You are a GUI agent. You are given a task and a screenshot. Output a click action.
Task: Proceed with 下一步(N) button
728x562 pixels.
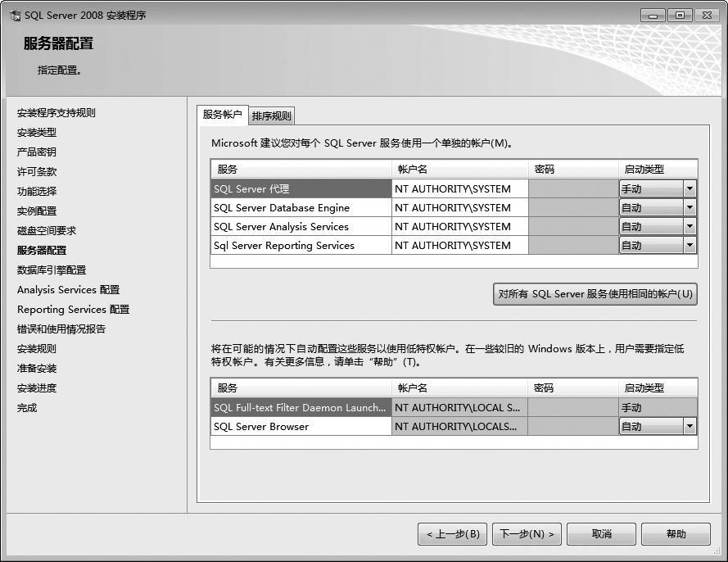point(527,534)
